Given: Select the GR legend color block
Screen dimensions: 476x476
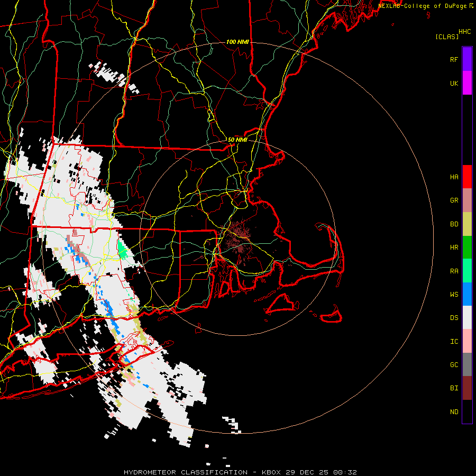Looking at the screenshot, I should pos(467,200).
